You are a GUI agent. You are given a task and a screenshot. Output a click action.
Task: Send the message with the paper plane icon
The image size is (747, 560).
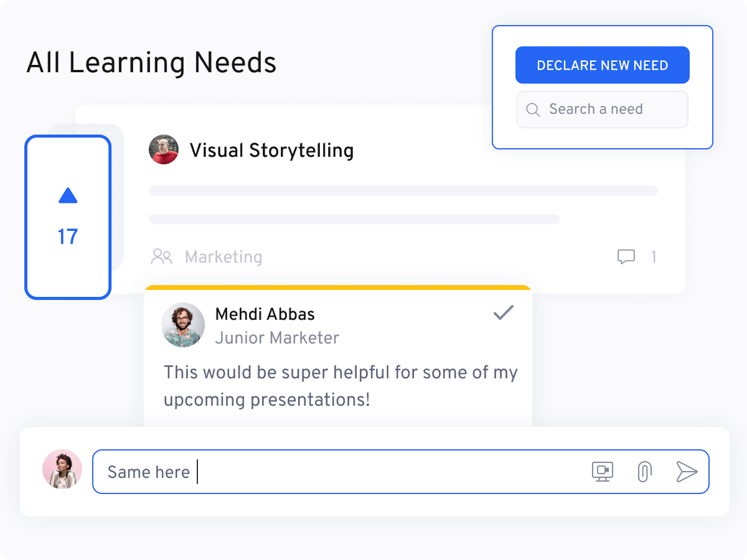pos(687,472)
